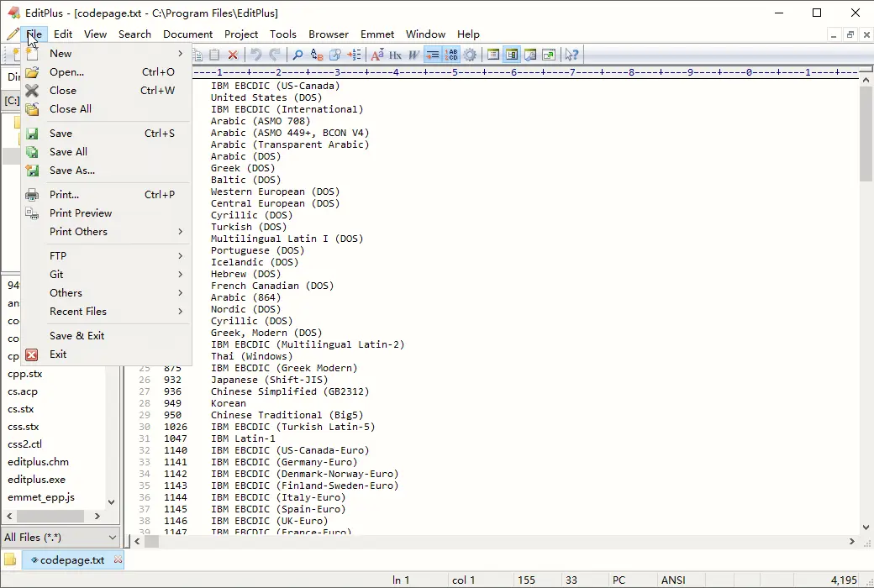Open the Emmet menu
874x588 pixels.
377,34
